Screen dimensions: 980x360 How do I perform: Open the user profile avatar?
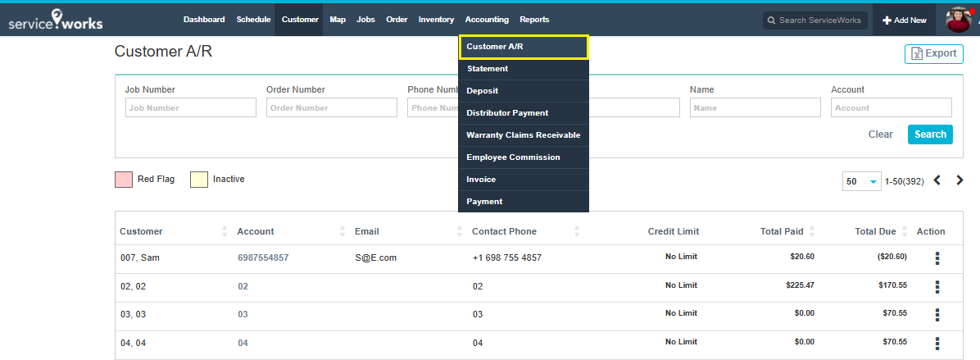tap(958, 20)
